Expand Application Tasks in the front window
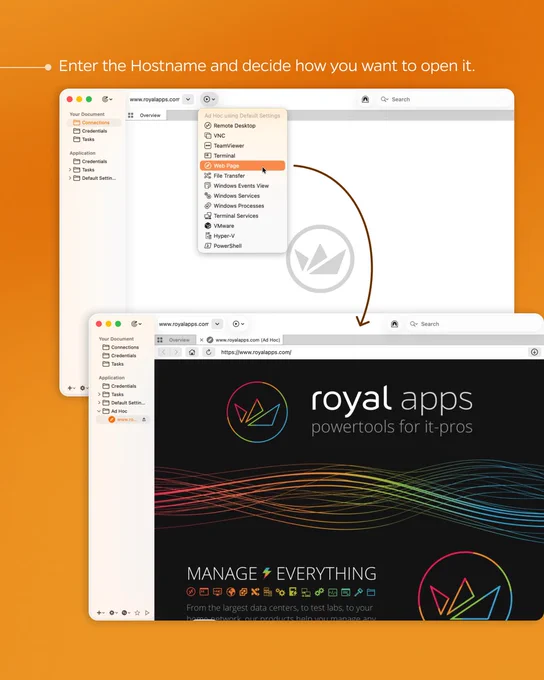The image size is (544, 680). click(99, 394)
